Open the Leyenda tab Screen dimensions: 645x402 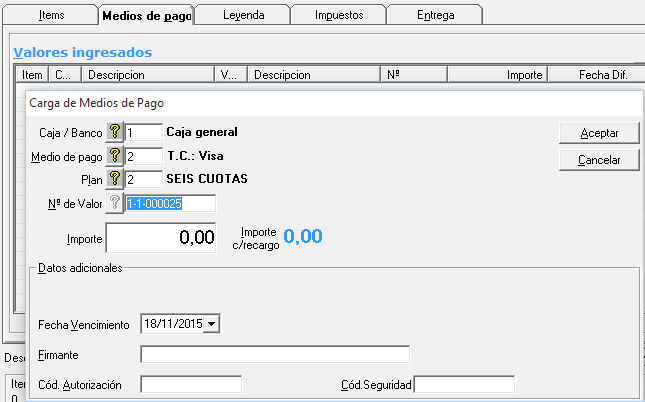point(243,15)
